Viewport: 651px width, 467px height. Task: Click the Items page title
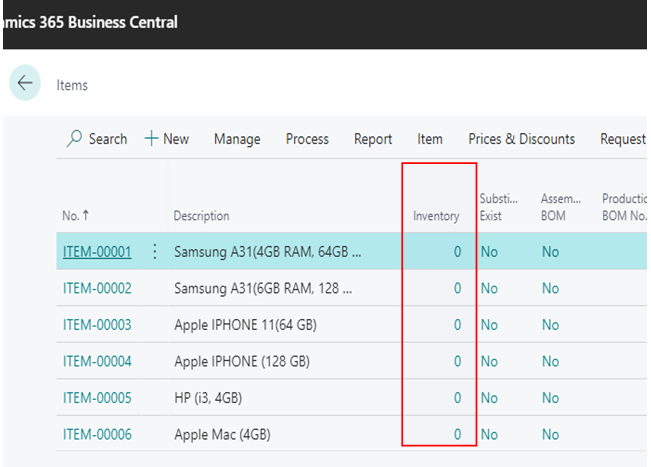pos(72,85)
